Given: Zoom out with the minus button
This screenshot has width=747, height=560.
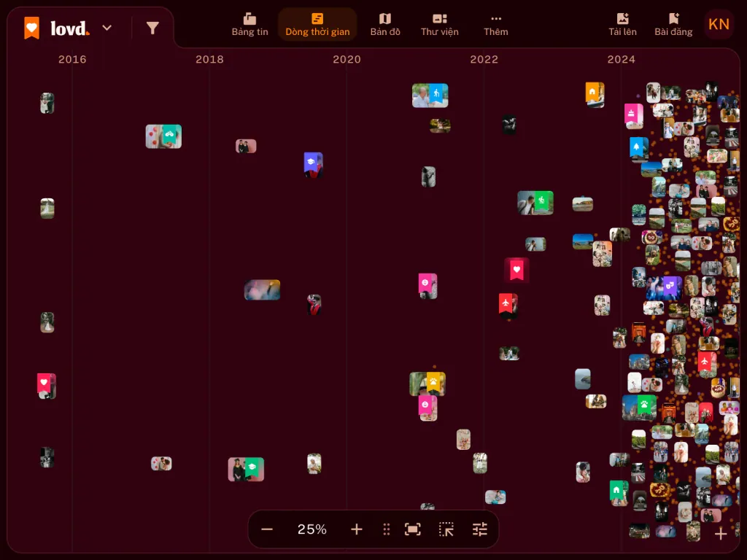Looking at the screenshot, I should click(x=267, y=529).
